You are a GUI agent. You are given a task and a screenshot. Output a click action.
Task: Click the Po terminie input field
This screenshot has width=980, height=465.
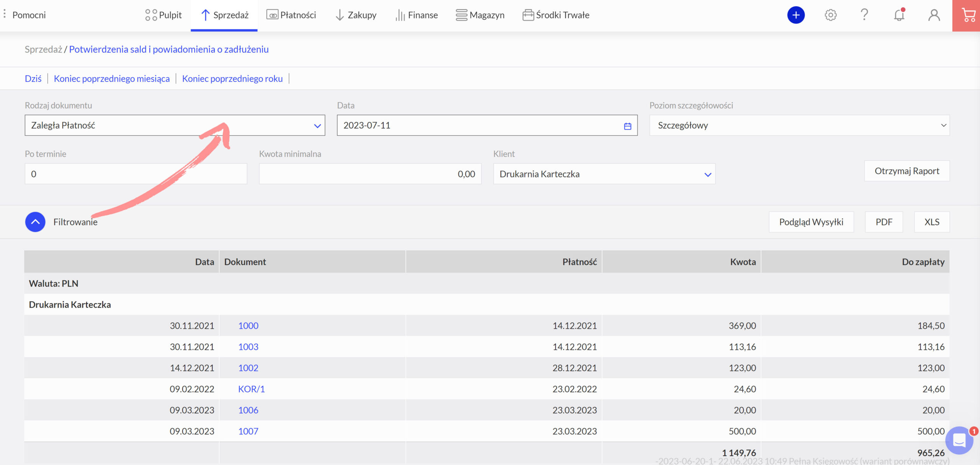click(136, 174)
